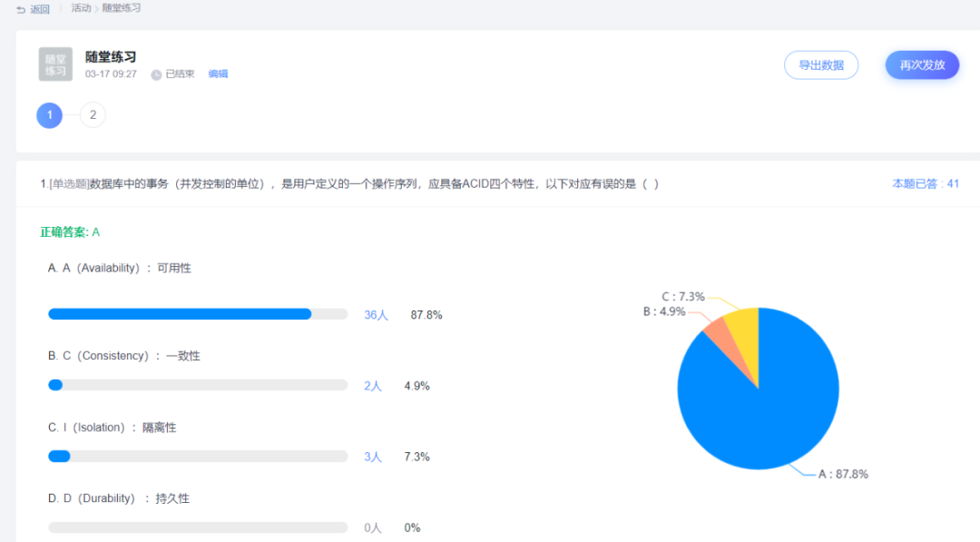Click the option B progress bar
The width and height of the screenshot is (980, 542).
[198, 385]
